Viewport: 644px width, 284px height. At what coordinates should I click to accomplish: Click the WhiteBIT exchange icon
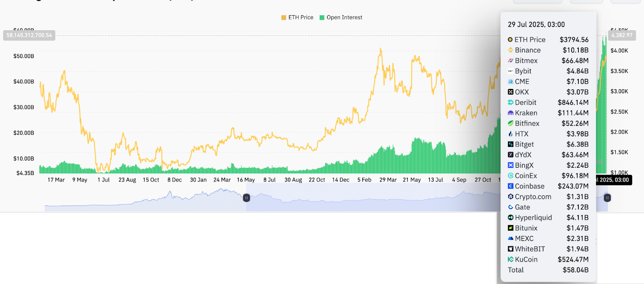[510, 249]
